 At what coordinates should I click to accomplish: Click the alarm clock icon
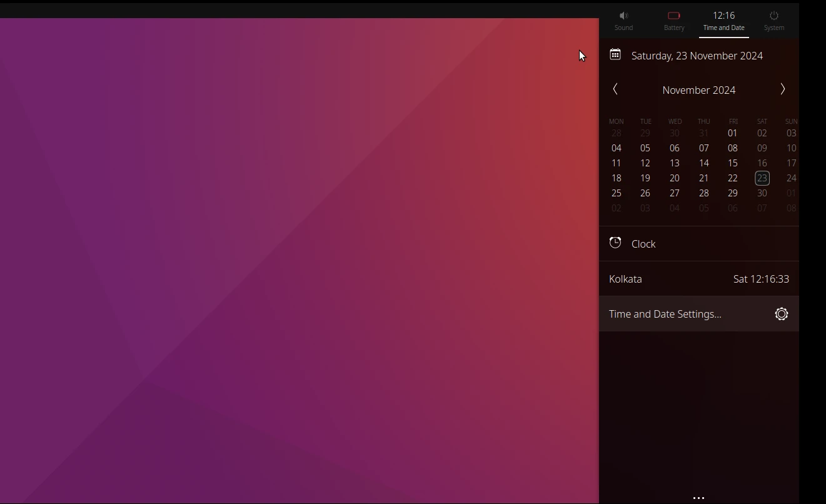coord(615,243)
